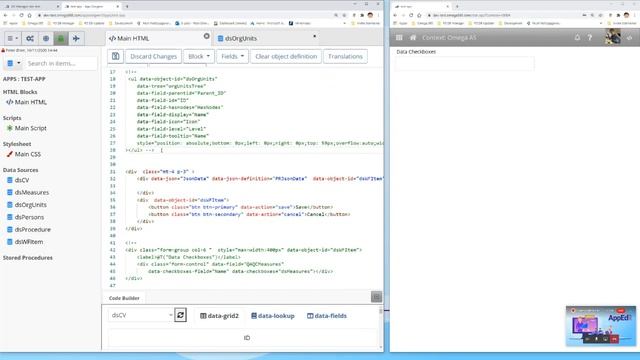This screenshot has height=360, width=640.
Task: Reload the page in right browser window
Action: [x=411, y=15]
